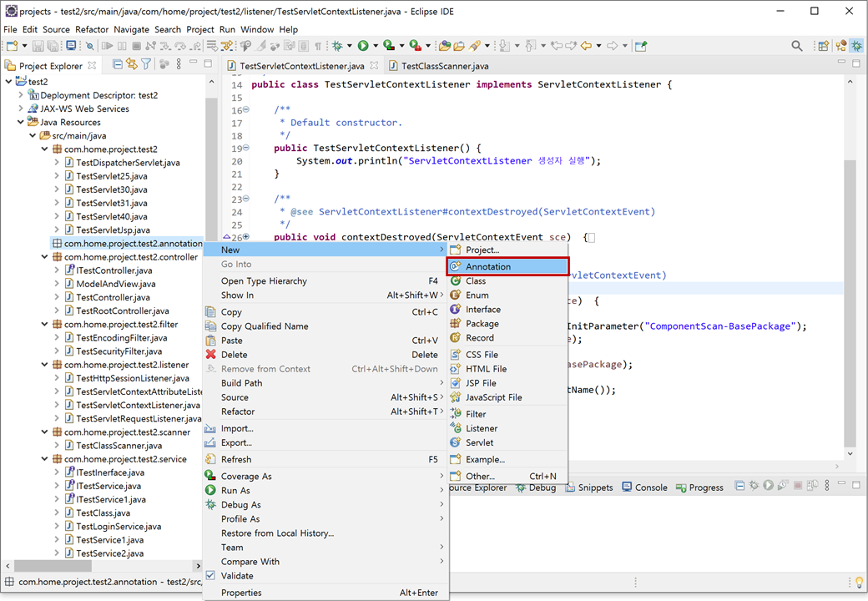Collapse com.home.project.test2.listener package
Viewport: 868px width, 601px height.
click(44, 365)
